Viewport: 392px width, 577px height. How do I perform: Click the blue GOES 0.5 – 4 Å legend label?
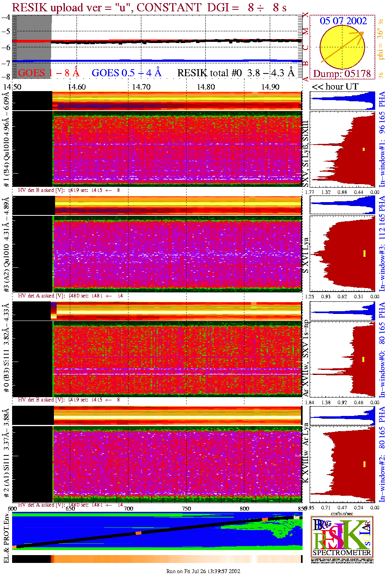coord(126,73)
